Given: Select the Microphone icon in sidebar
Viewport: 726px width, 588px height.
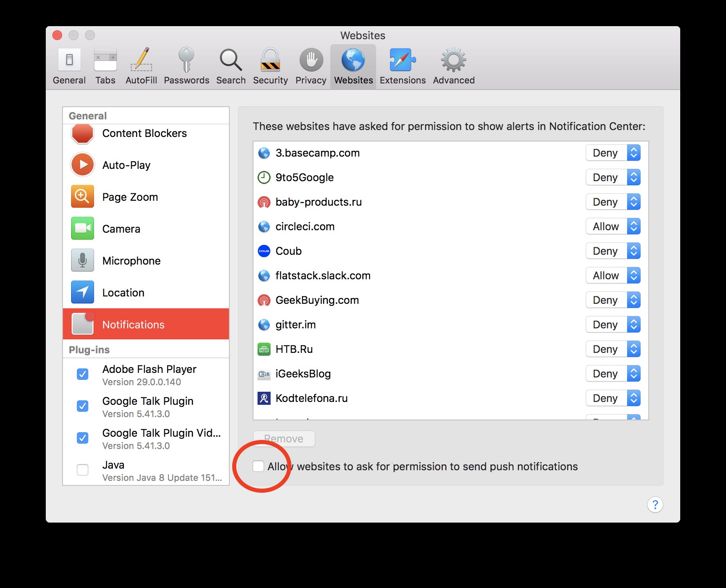Looking at the screenshot, I should tap(83, 260).
